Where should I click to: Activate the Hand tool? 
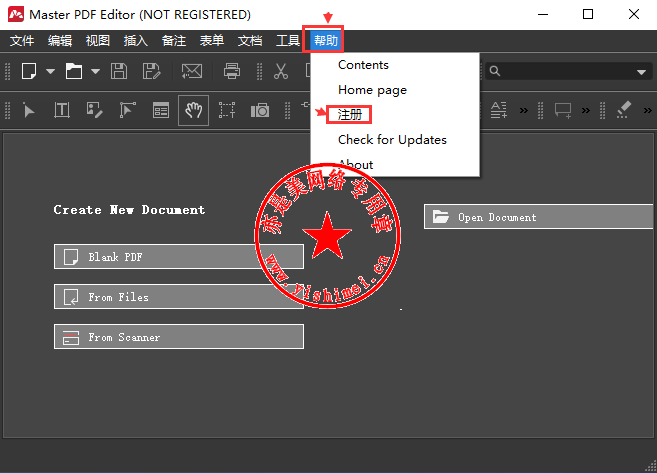(x=194, y=111)
